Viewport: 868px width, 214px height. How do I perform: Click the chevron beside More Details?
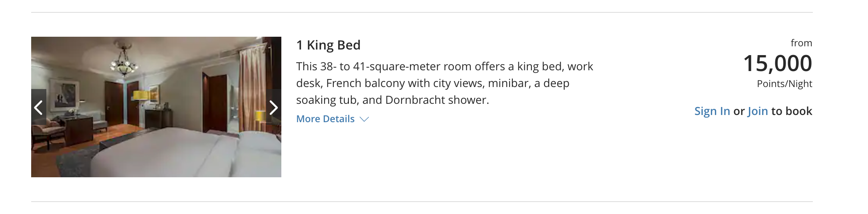(x=364, y=119)
